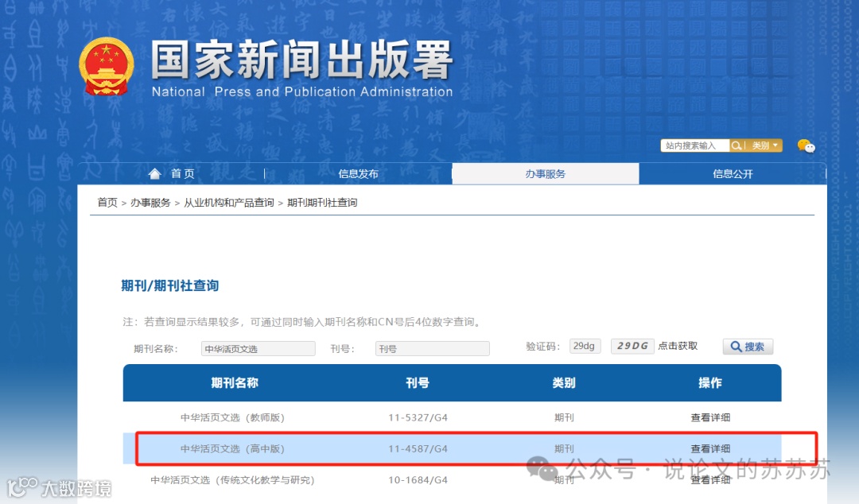Click the 搜索 search button
Screen dimensions: 859x504
click(x=748, y=347)
